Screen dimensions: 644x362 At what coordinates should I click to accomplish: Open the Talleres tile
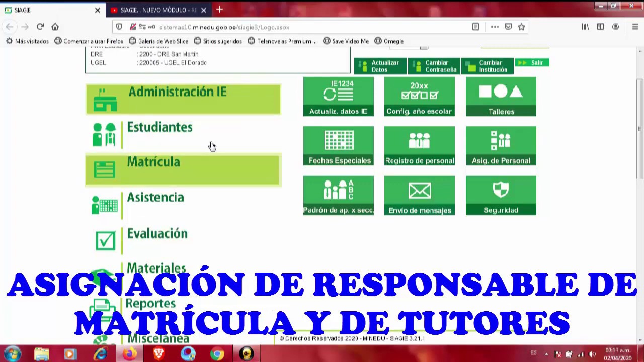(x=501, y=97)
